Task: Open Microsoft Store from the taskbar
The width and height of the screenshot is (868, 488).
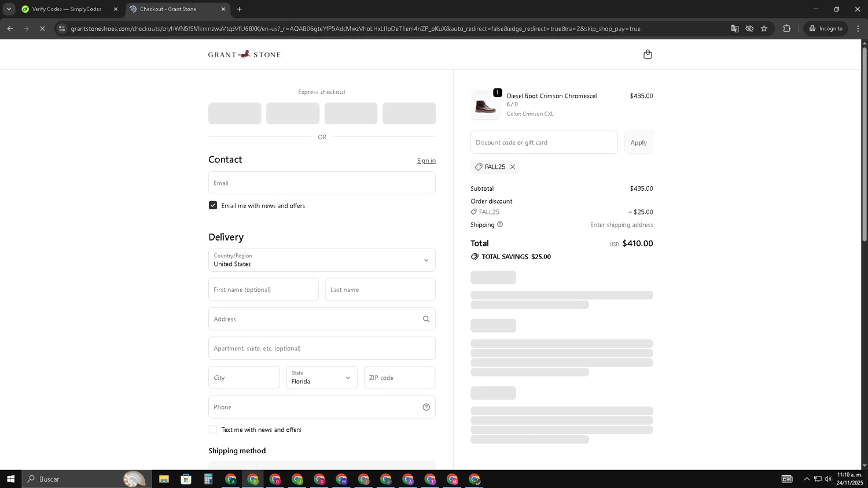Action: click(x=186, y=479)
